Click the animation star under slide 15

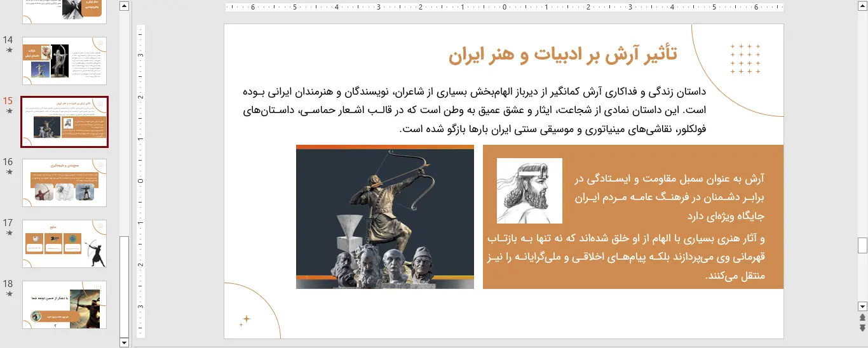8,111
